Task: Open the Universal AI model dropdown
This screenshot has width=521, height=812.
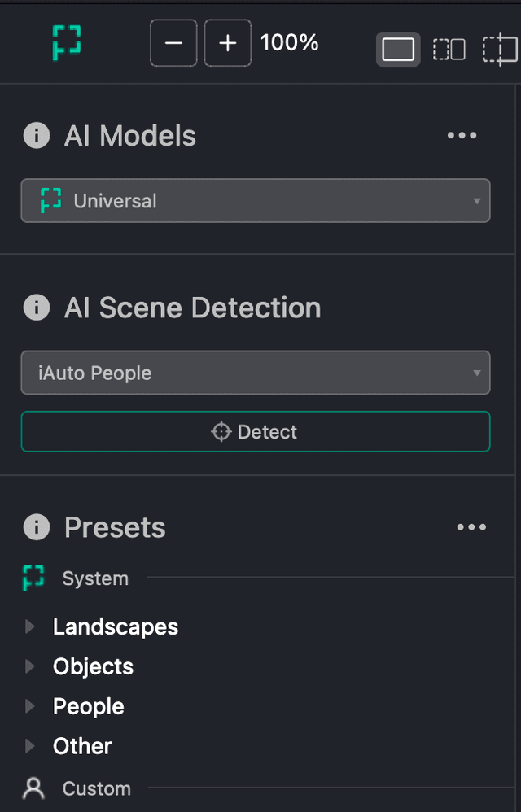Action: pyautogui.click(x=255, y=200)
